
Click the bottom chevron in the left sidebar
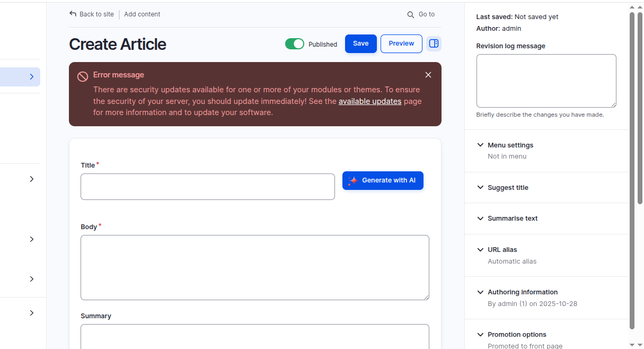tap(31, 313)
